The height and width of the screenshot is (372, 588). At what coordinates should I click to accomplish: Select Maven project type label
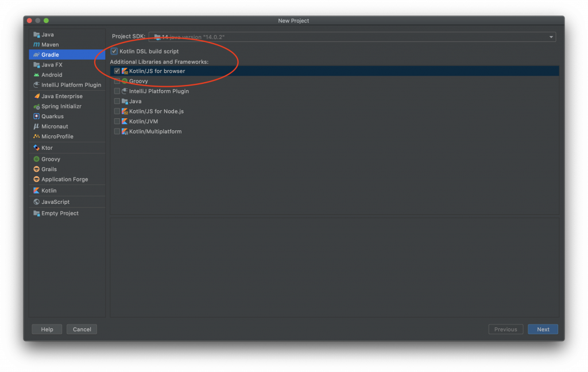[50, 45]
